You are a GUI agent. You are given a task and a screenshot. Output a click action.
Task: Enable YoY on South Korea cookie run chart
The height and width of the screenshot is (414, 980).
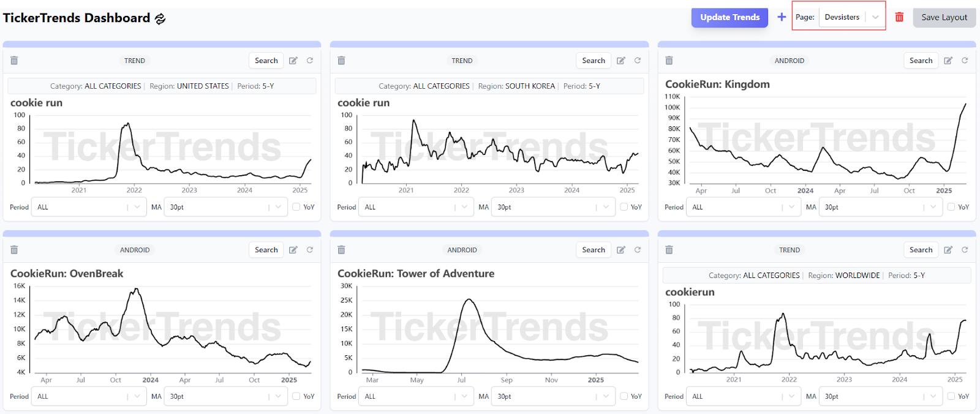[624, 207]
